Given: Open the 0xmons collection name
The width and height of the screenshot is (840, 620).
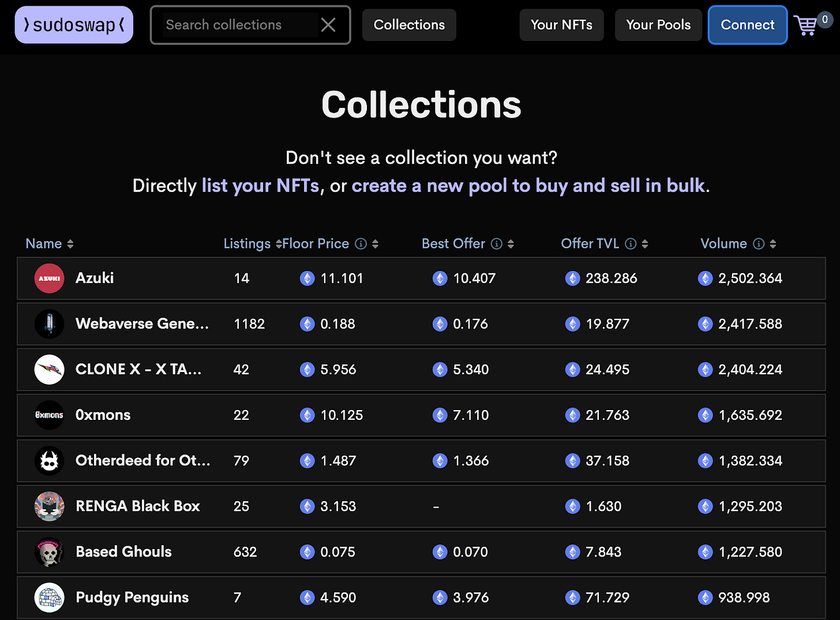Looking at the screenshot, I should (x=103, y=415).
